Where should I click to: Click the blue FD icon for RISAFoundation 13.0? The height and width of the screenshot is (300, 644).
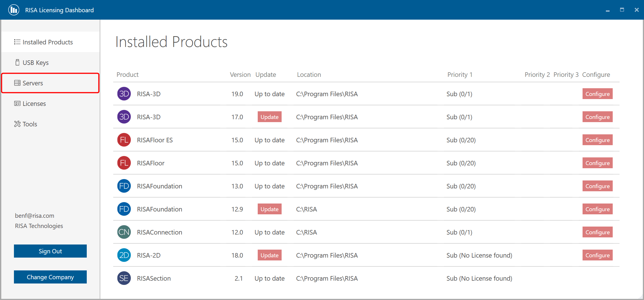(124, 186)
